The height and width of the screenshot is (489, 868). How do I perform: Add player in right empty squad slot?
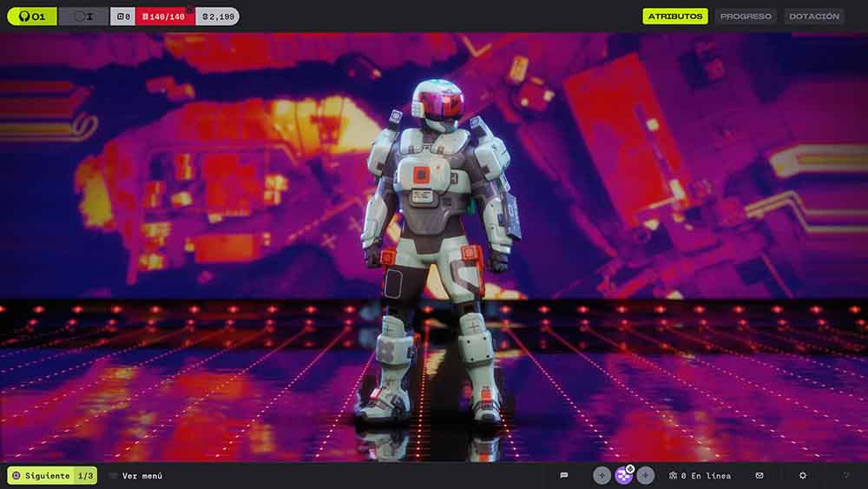(646, 475)
